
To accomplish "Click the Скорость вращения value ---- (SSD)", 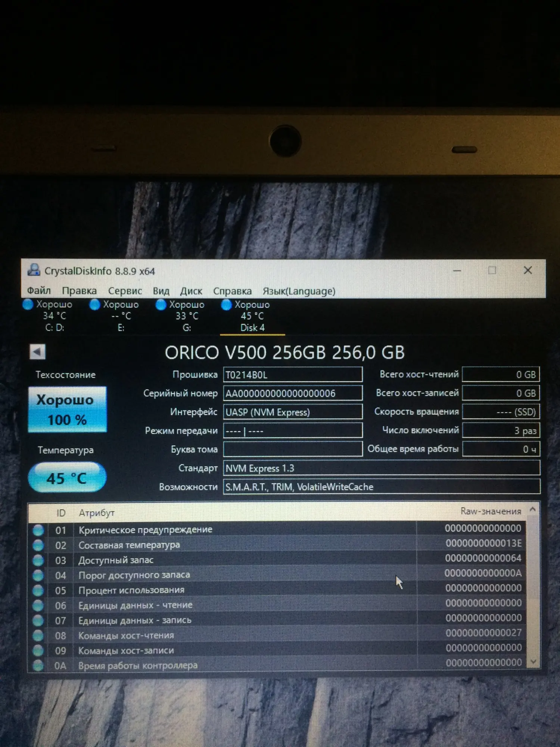I will (501, 412).
